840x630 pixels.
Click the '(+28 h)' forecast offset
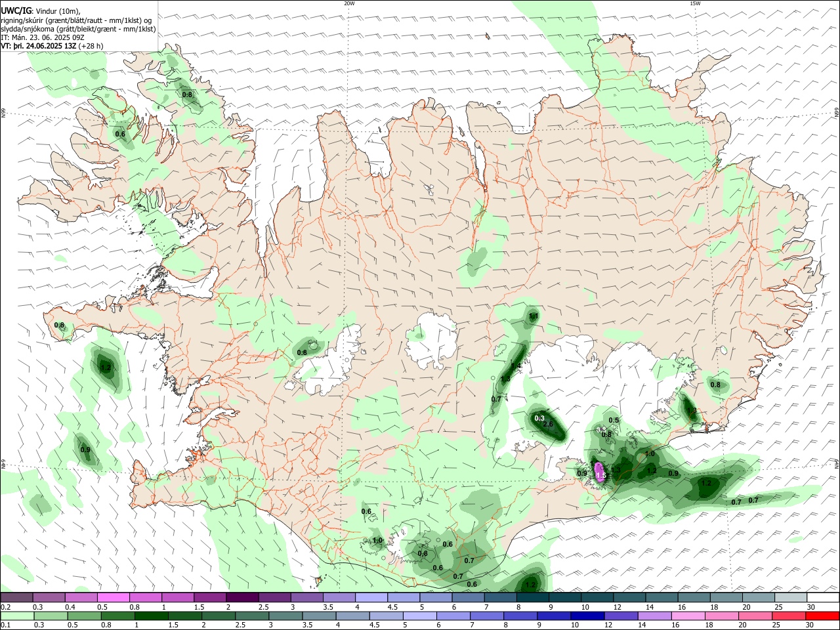(91, 46)
